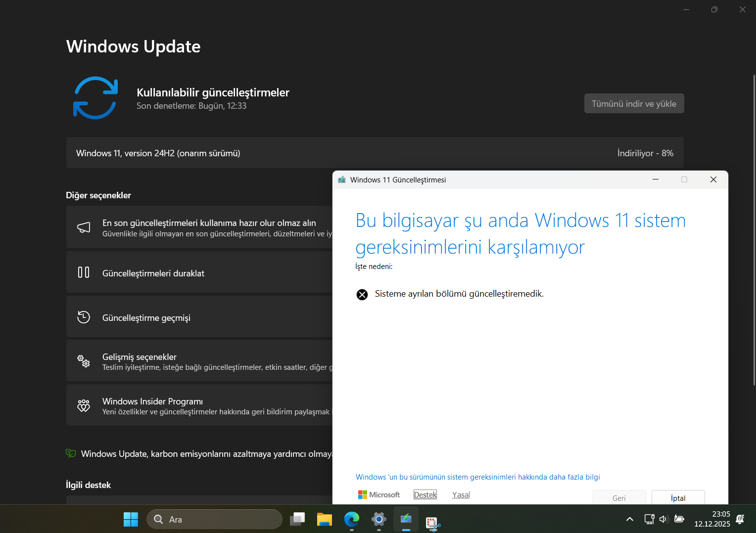Click the Settings window vertical scrollbar
Viewport: 756px width, 533px height.
(754, 230)
